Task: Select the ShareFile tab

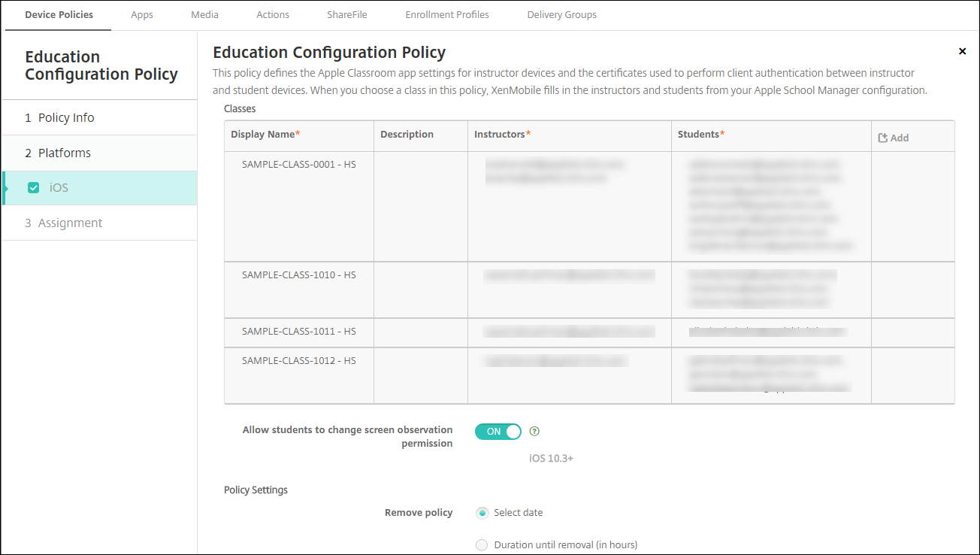Action: 347,14
